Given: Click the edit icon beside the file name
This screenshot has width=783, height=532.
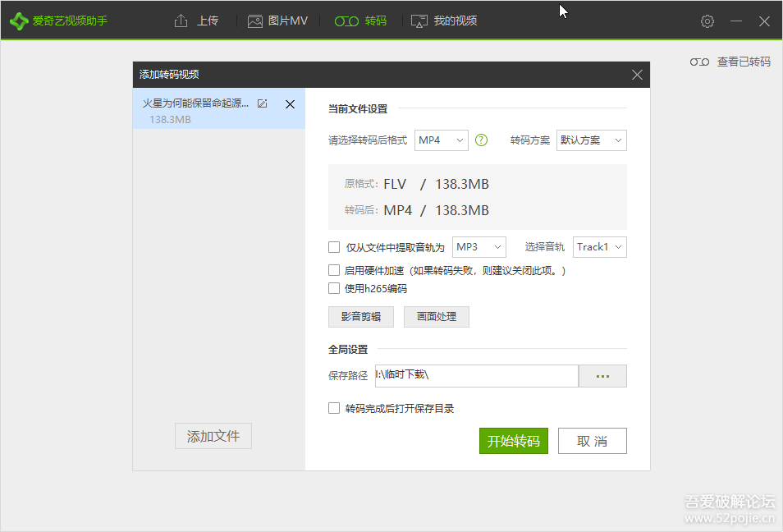Looking at the screenshot, I should [x=263, y=104].
